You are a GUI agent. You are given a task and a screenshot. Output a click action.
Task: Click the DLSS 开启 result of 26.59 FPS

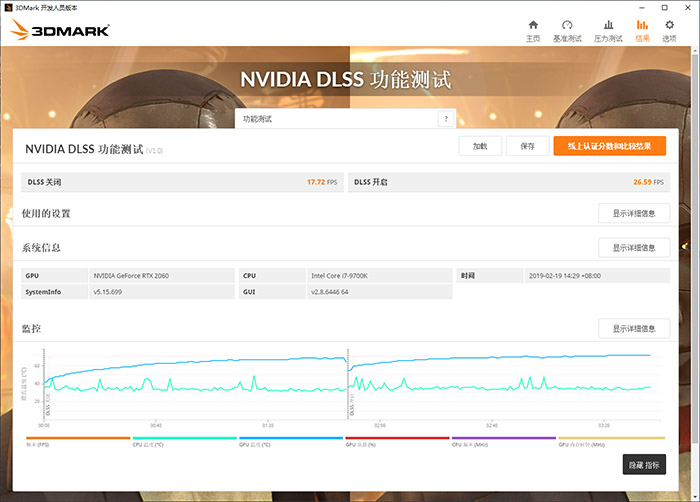(x=509, y=182)
